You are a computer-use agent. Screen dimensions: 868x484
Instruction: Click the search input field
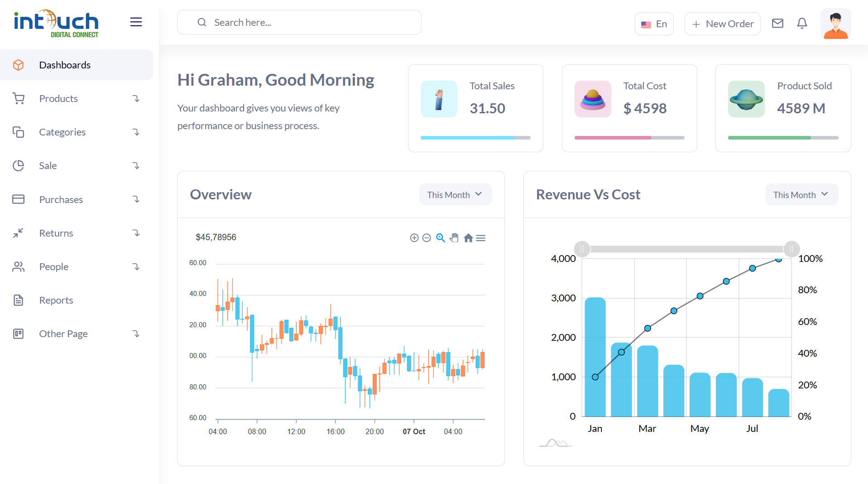click(299, 22)
